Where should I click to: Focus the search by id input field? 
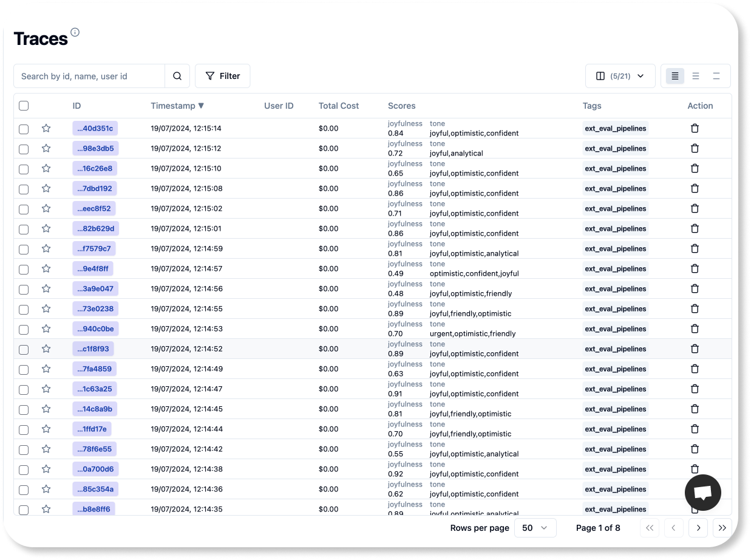coord(89,76)
